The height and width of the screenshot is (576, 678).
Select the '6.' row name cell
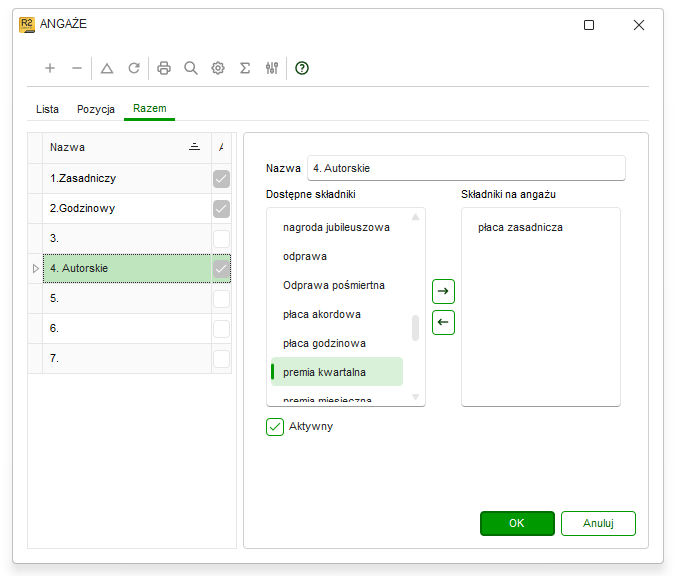pos(127,329)
